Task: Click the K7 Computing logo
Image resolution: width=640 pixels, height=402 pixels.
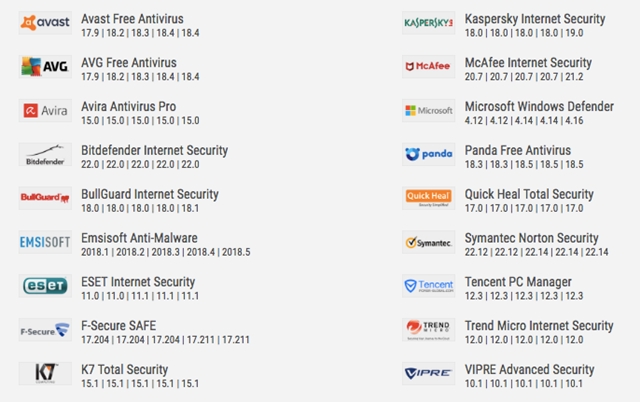Action: click(45, 373)
